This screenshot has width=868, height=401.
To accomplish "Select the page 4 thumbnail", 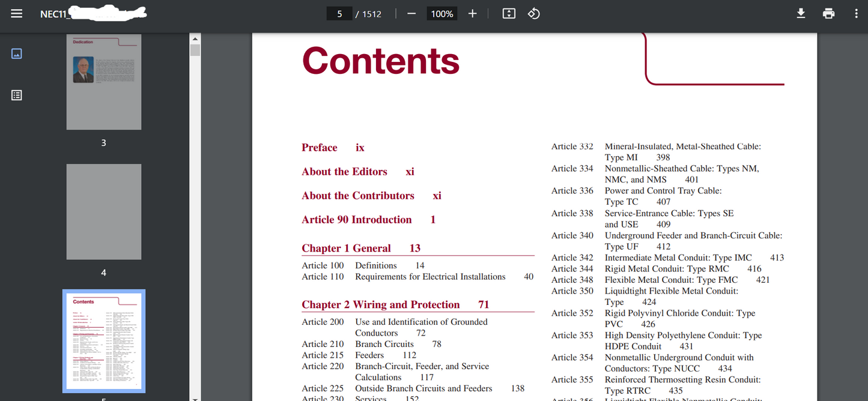I will (x=103, y=211).
